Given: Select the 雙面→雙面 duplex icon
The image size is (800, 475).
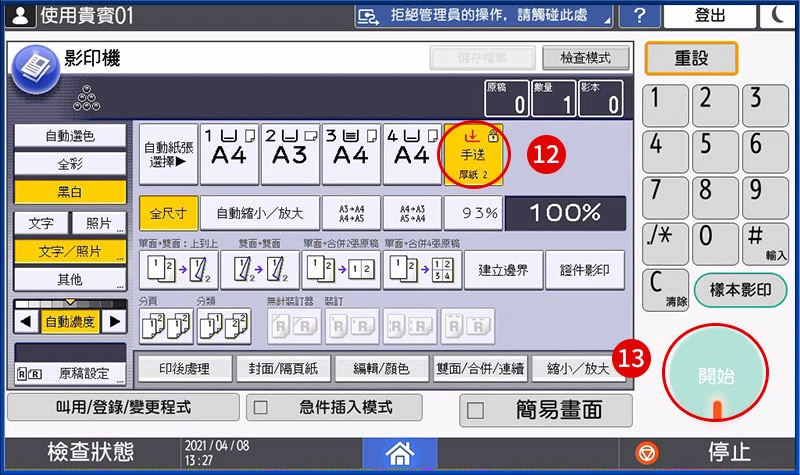Looking at the screenshot, I should click(x=260, y=270).
